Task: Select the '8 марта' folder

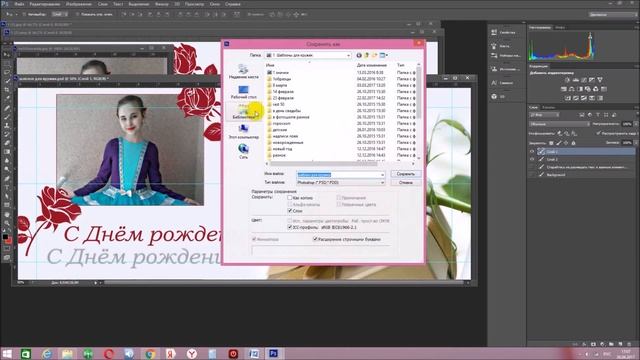Action: click(280, 85)
